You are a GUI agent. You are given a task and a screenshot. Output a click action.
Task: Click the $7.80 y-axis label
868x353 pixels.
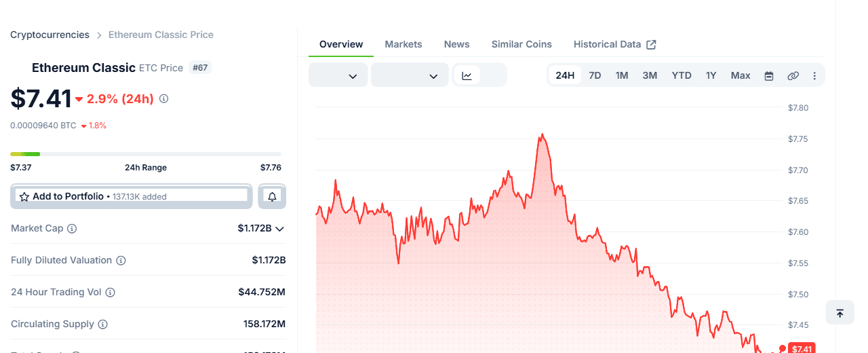click(x=798, y=108)
